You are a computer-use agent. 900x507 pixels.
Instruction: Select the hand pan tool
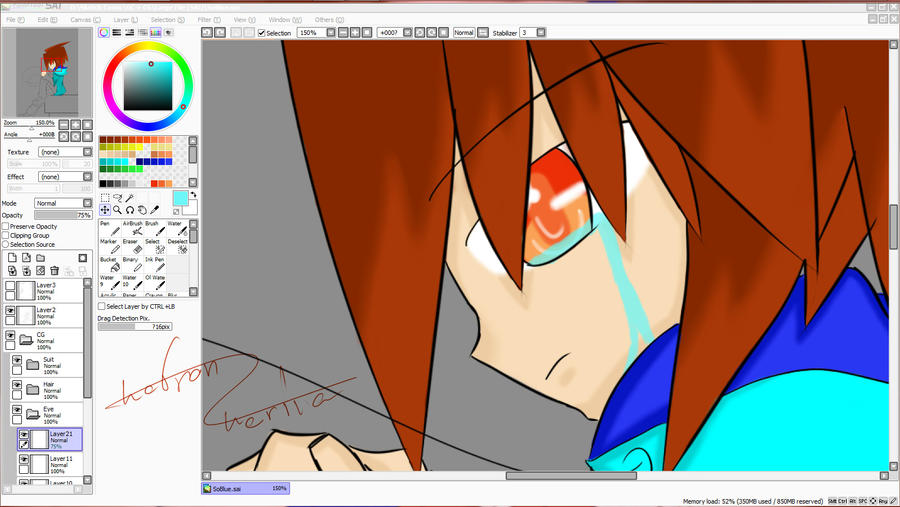(142, 210)
